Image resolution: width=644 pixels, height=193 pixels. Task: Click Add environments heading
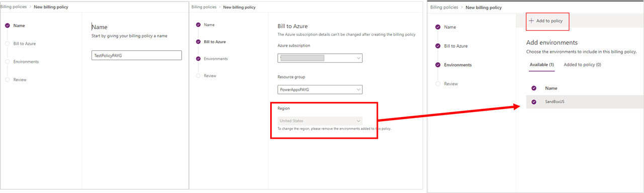click(x=552, y=43)
